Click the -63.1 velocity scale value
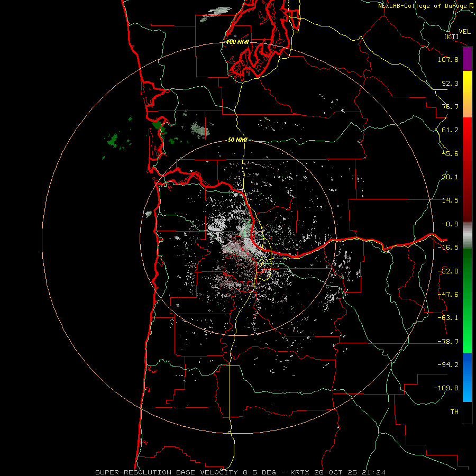 pos(448,318)
